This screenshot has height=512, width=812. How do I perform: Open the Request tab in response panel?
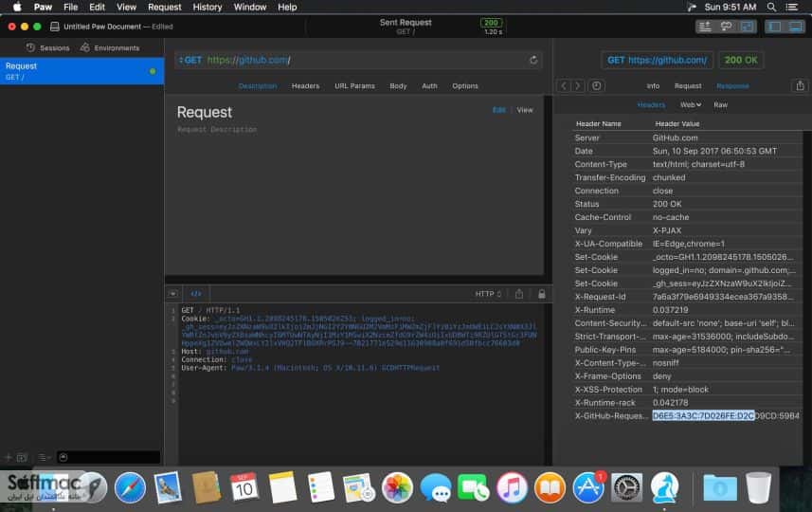[x=688, y=86]
